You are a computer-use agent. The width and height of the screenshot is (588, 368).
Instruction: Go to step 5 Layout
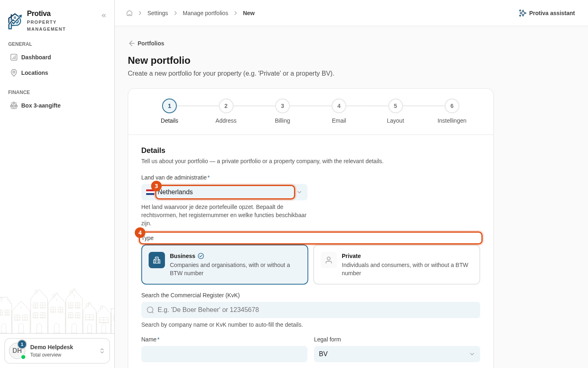coord(395,106)
